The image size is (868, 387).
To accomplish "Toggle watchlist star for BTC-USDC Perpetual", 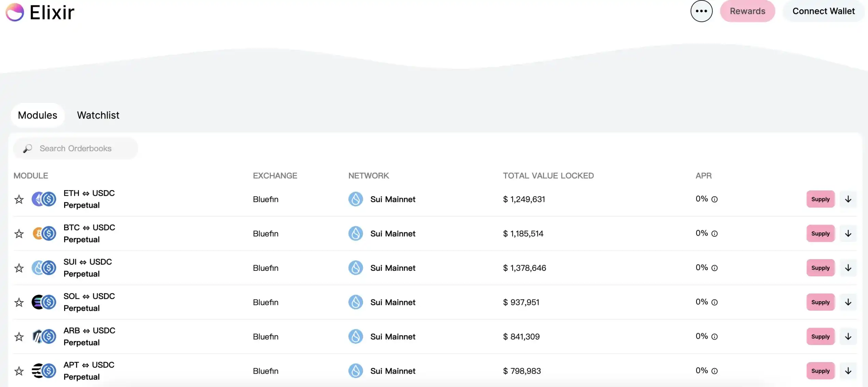I will [x=19, y=234].
